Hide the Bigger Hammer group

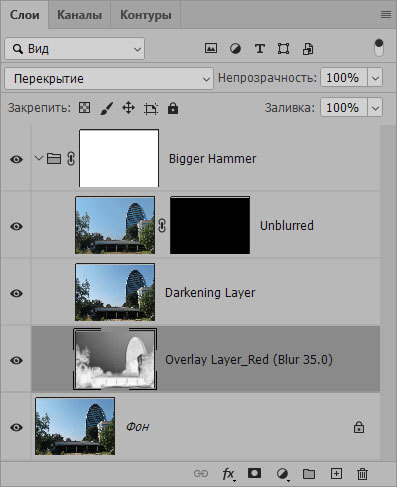click(x=16, y=159)
